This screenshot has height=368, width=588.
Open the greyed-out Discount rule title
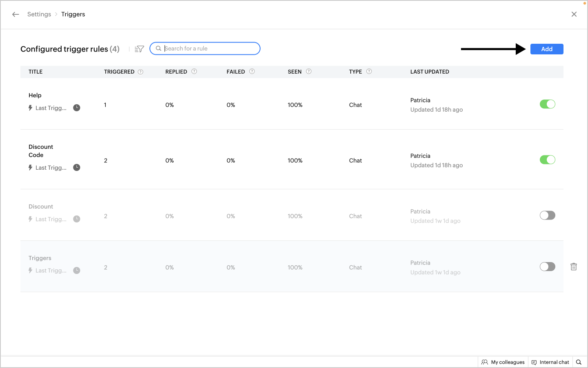coord(41,206)
